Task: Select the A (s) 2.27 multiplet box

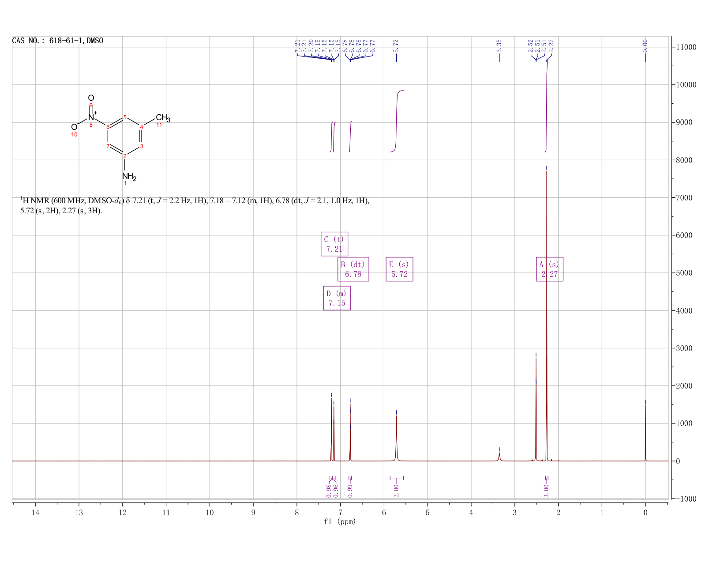Action: pos(550,269)
